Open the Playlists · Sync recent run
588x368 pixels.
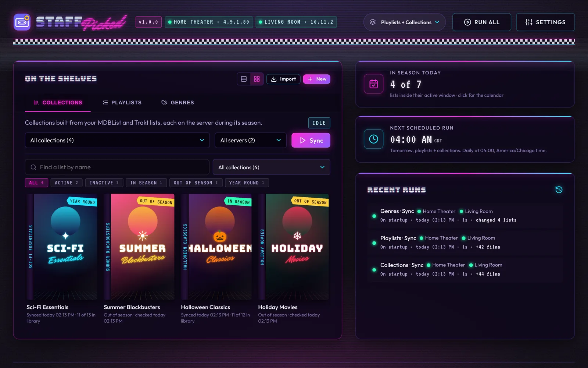[465, 243]
